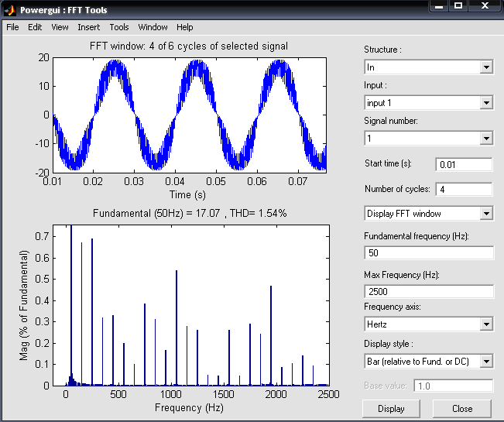Click the Number of cycles field
The height and width of the screenshot is (422, 504).
[464, 189]
